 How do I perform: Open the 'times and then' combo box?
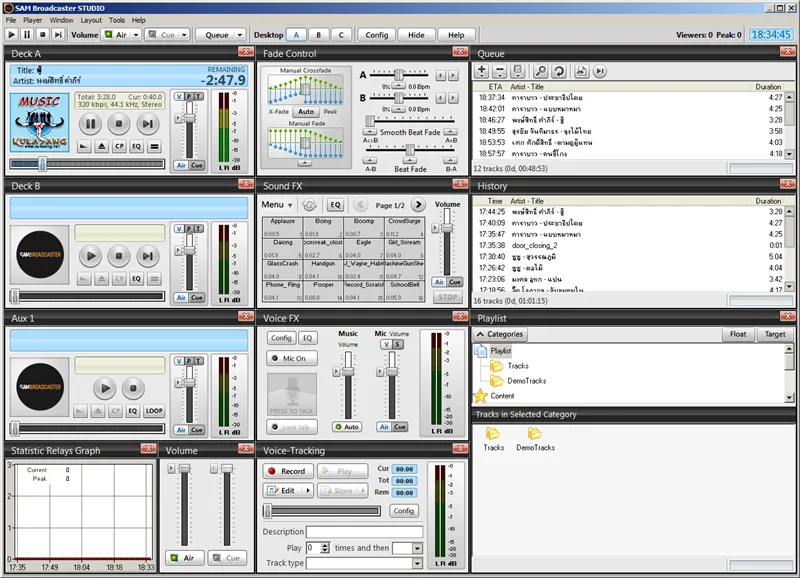point(417,548)
